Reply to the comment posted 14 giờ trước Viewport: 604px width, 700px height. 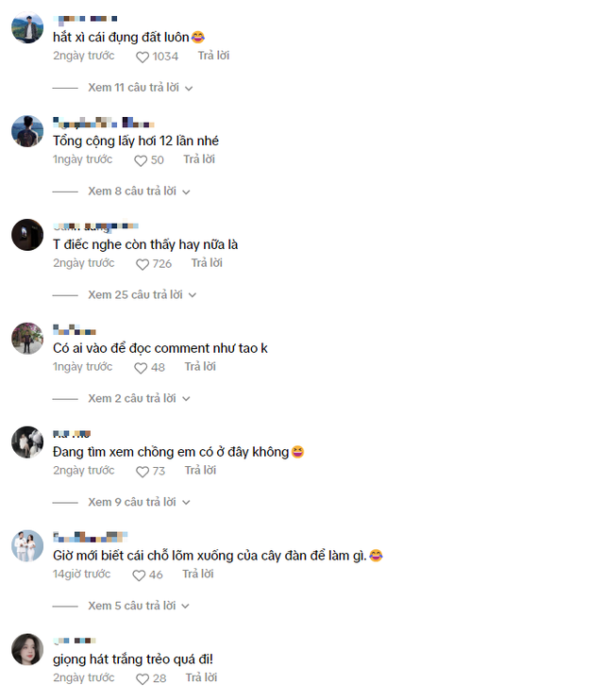(198, 574)
